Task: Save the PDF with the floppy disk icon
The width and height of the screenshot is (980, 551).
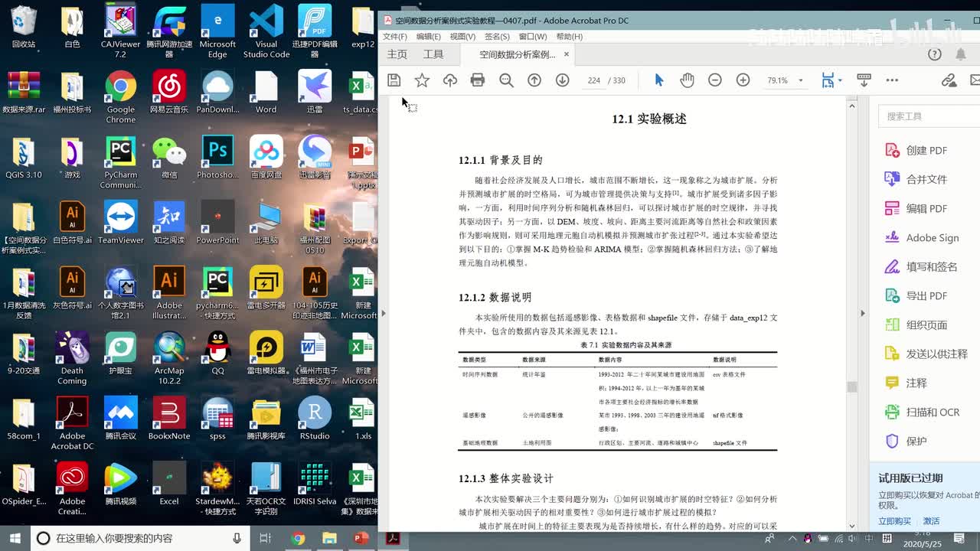Action: [394, 80]
